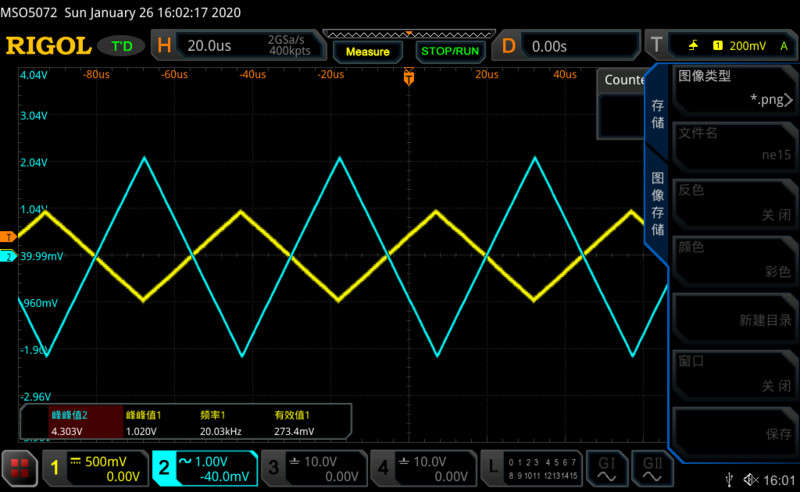This screenshot has width=800, height=492.
Task: Click the GII signal generator icon
Action: pos(651,467)
